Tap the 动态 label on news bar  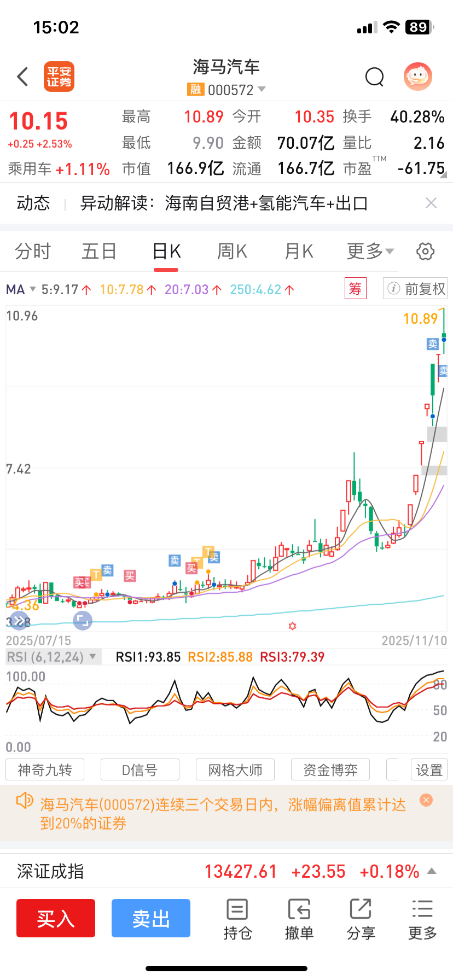point(33,203)
